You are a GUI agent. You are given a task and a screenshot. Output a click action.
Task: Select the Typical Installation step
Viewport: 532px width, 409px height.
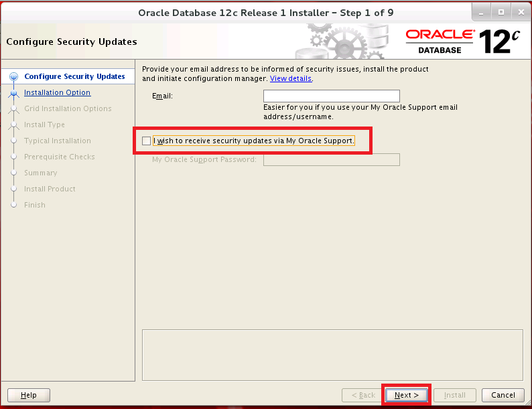58,141
